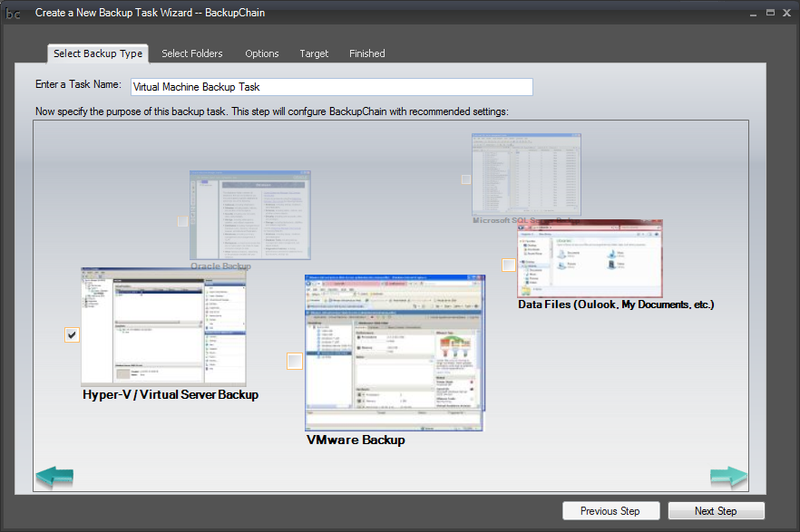This screenshot has height=532, width=800.
Task: Select the Hyper-V backup screenshot thumbnail
Action: click(x=163, y=326)
